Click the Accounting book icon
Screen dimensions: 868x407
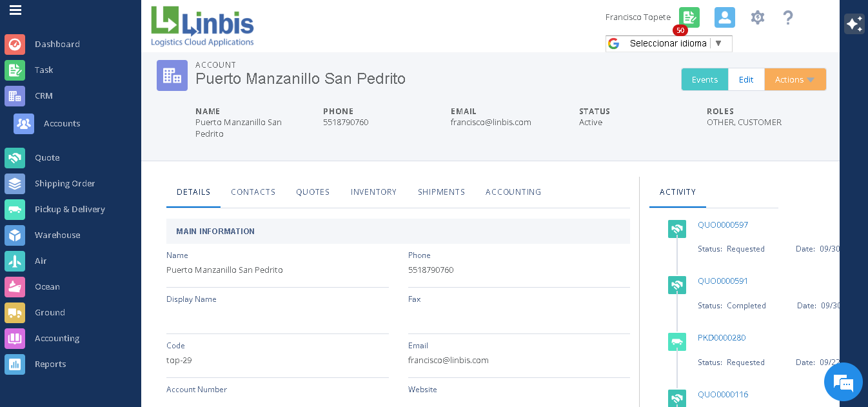15,339
